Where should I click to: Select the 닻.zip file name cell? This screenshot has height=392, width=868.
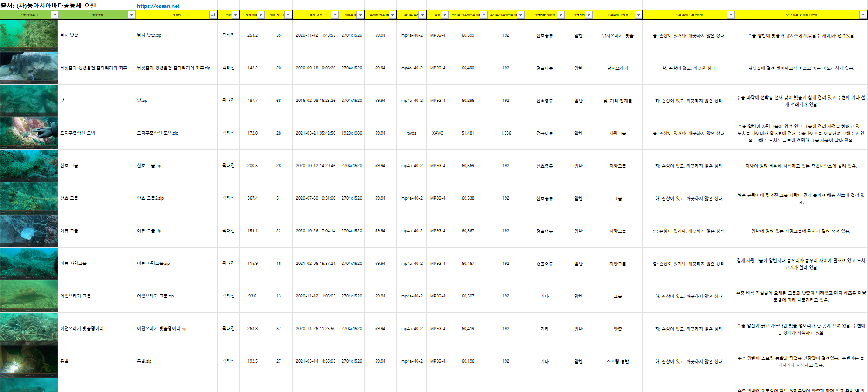pyautogui.click(x=176, y=101)
